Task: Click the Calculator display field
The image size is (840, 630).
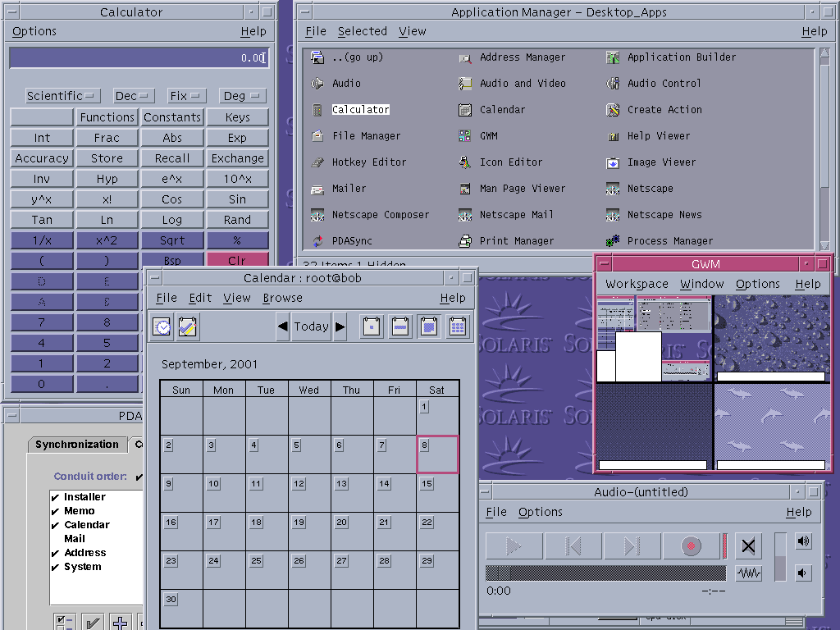Action: [x=139, y=57]
